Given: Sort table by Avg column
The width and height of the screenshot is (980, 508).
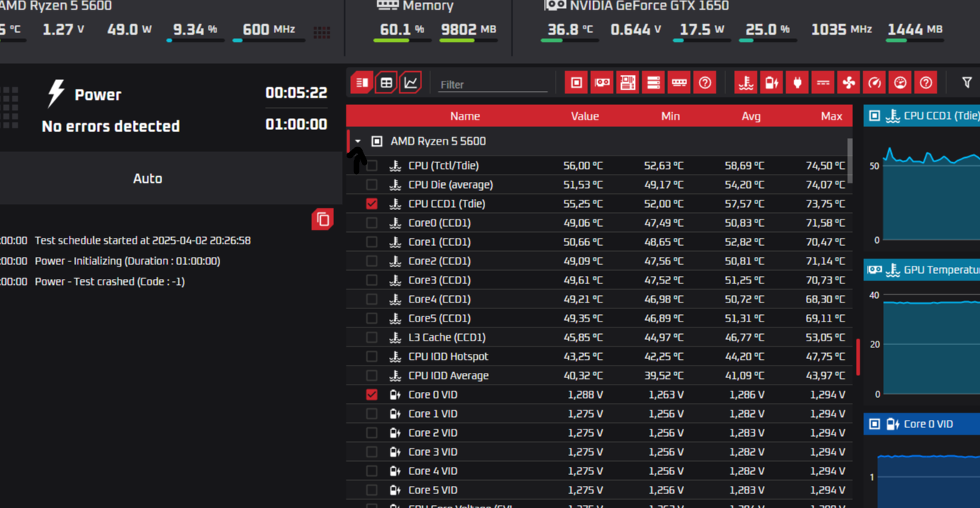Looking at the screenshot, I should (751, 116).
